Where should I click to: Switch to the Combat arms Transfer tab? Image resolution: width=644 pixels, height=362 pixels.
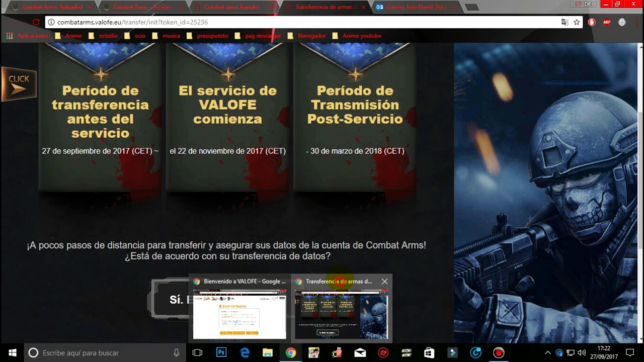(x=233, y=7)
